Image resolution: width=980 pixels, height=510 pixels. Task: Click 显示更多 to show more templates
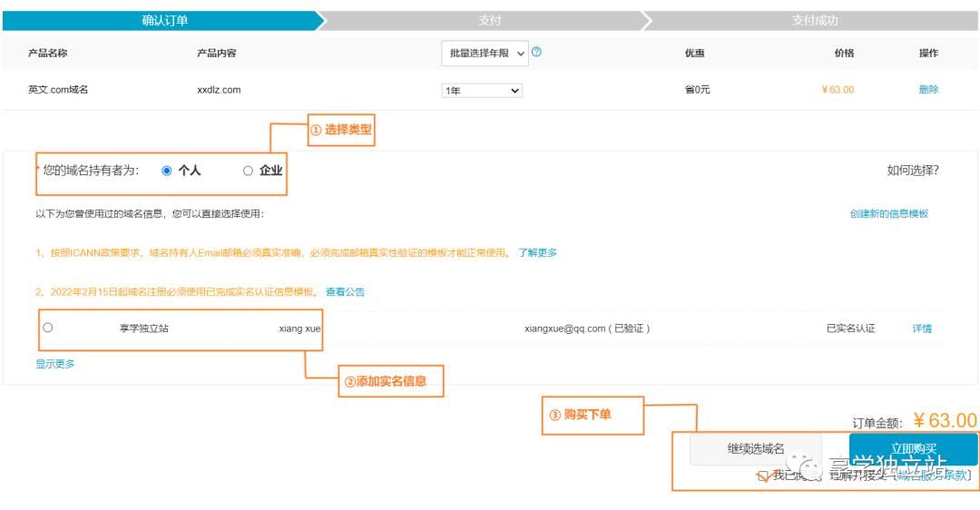tap(55, 364)
